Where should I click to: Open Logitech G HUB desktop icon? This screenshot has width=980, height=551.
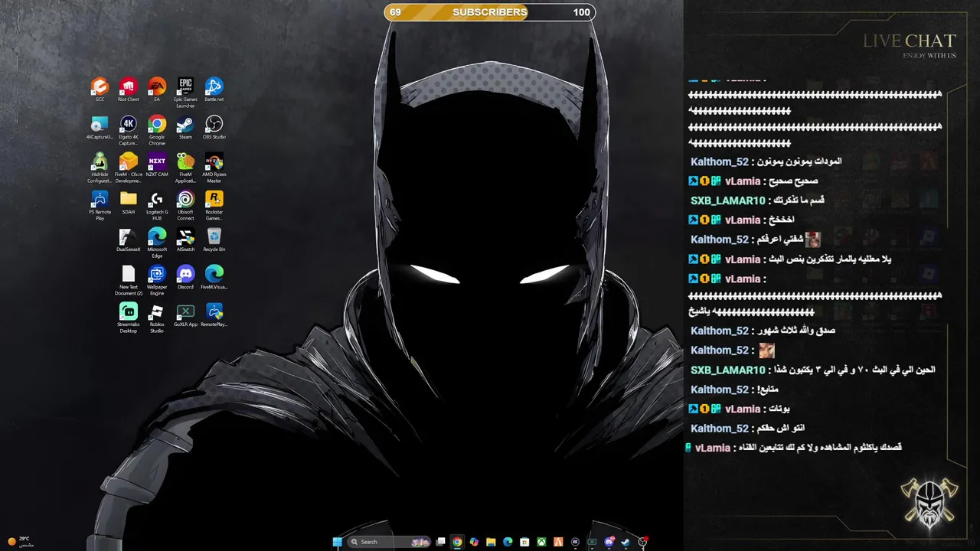click(157, 205)
